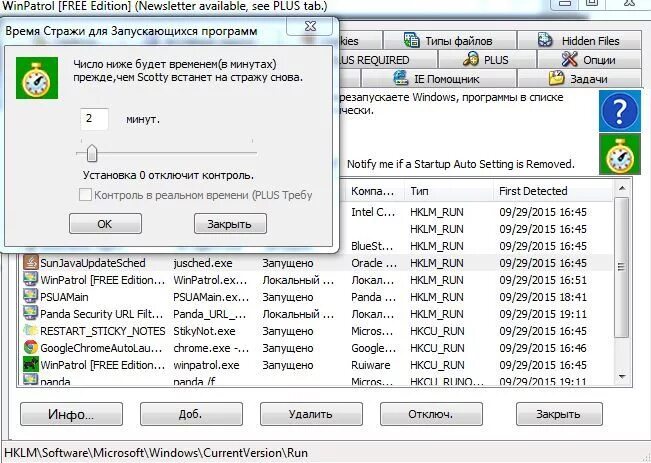Click jusched.exe in the list
The height and width of the screenshot is (463, 651).
[203, 263]
